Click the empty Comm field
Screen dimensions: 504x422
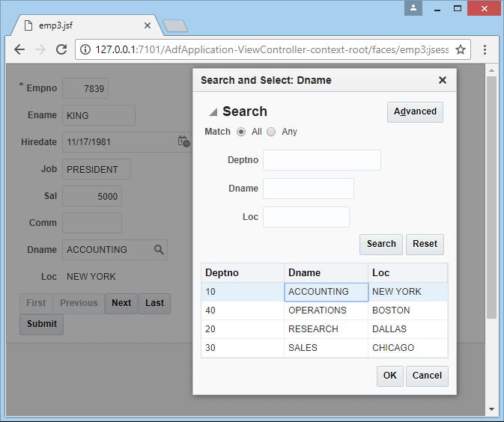(92, 223)
